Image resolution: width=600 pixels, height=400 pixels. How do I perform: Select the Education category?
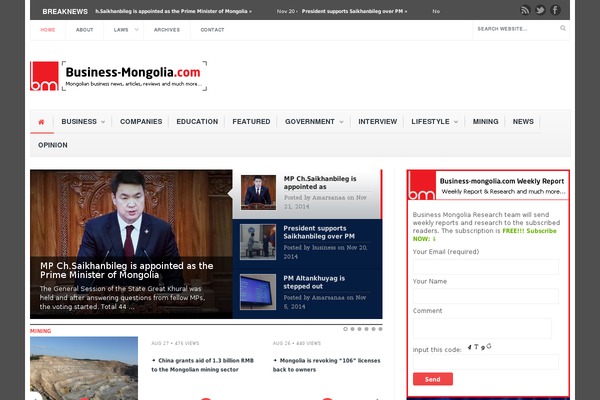pos(197,122)
